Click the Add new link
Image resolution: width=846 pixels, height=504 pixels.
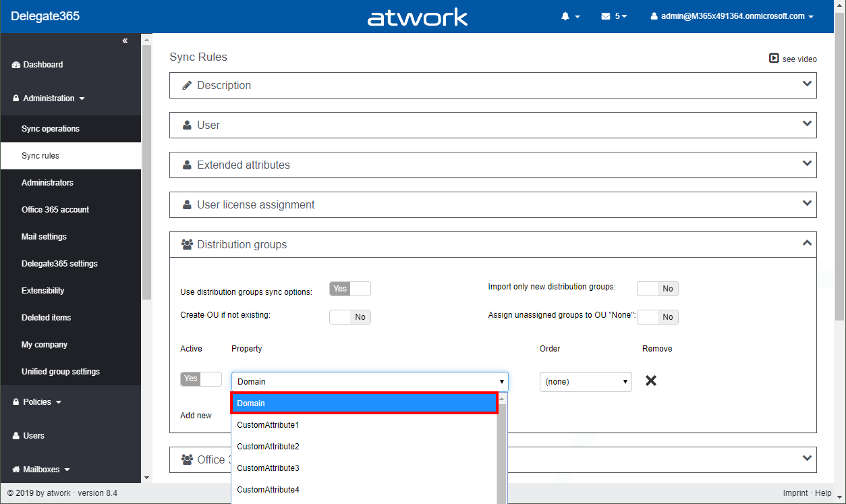(x=196, y=416)
